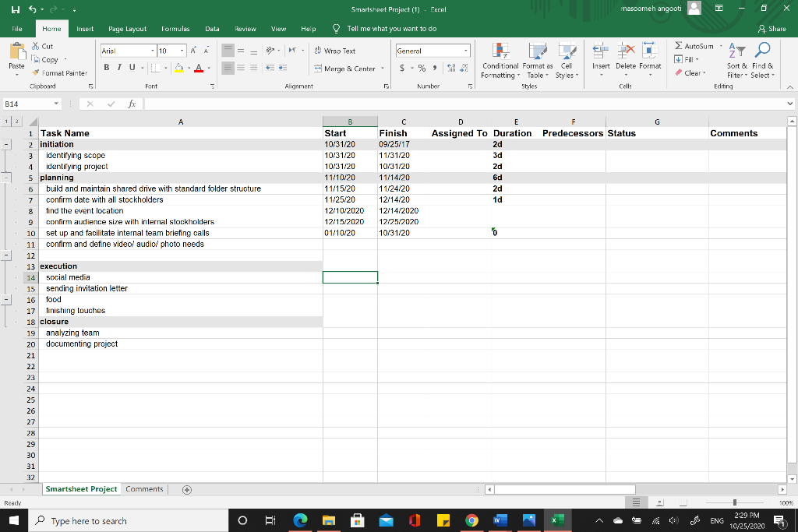Click the zoom slider in the status bar

734,503
